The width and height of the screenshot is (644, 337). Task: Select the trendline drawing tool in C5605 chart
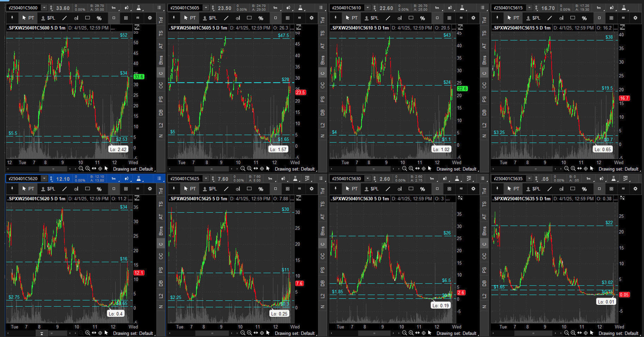click(226, 18)
